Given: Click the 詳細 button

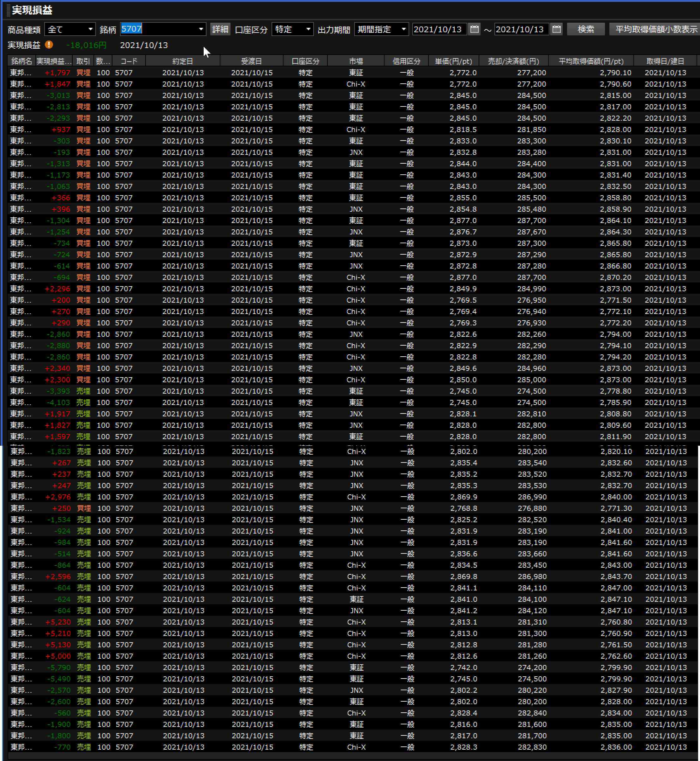Looking at the screenshot, I should (x=220, y=29).
